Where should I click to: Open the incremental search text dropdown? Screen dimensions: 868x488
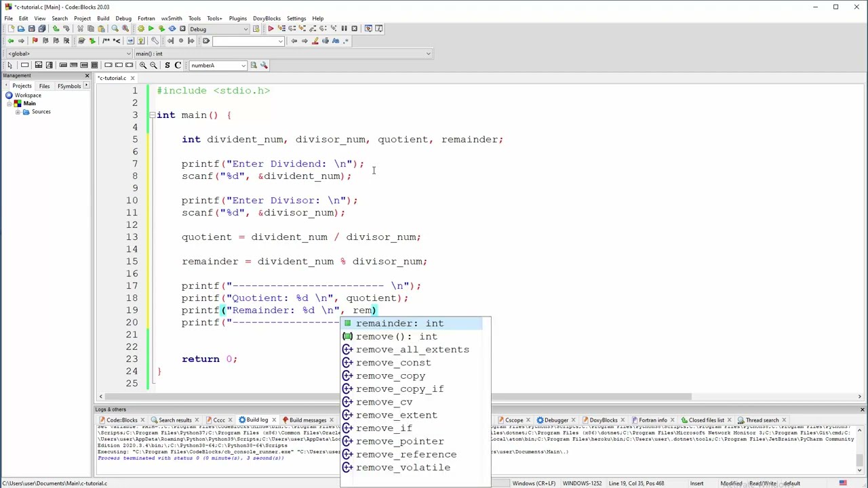(x=279, y=41)
